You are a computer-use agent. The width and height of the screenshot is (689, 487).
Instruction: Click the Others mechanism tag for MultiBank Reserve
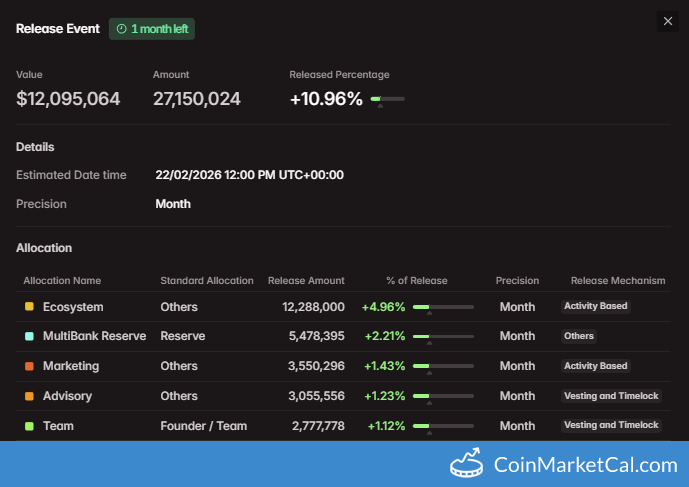pyautogui.click(x=579, y=336)
